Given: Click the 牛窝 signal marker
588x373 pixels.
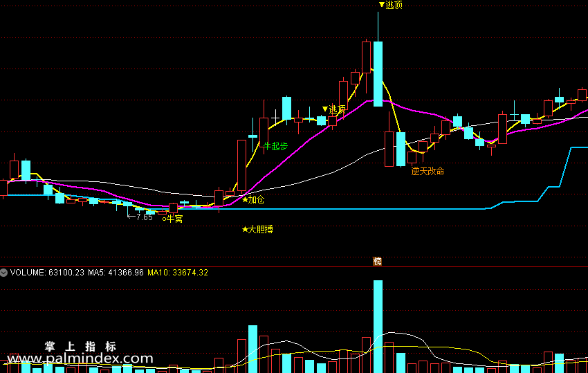Looking at the screenshot, I should 172,219.
